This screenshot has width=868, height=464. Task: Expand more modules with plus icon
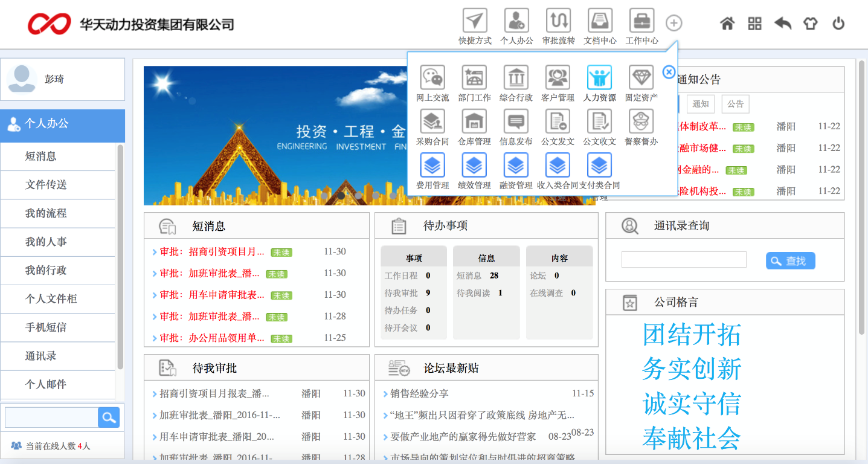(x=674, y=24)
